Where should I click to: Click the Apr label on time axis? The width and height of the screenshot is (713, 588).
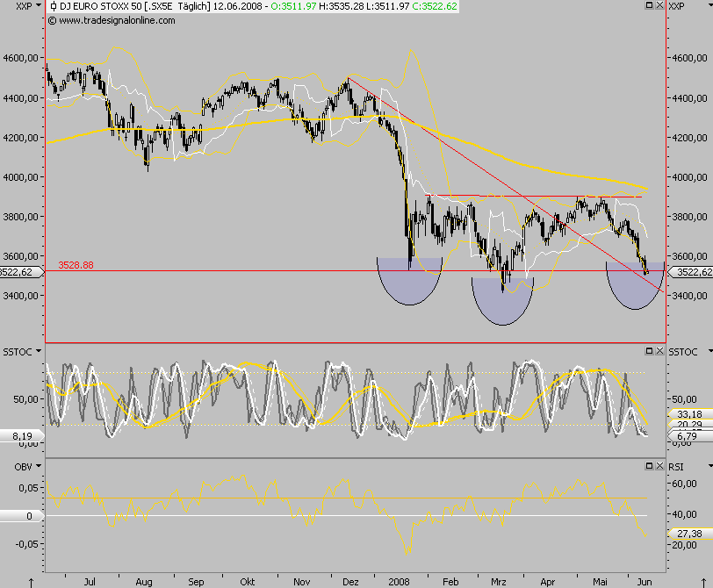[x=548, y=582]
